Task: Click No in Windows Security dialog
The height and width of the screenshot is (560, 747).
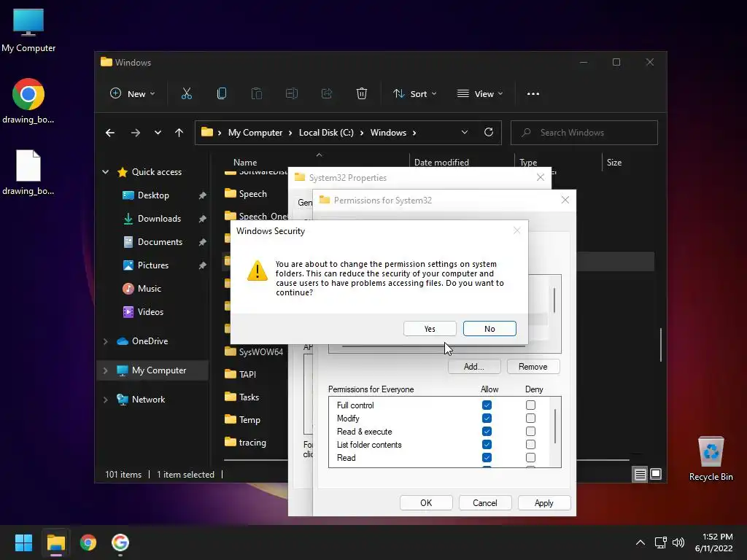Action: (489, 329)
